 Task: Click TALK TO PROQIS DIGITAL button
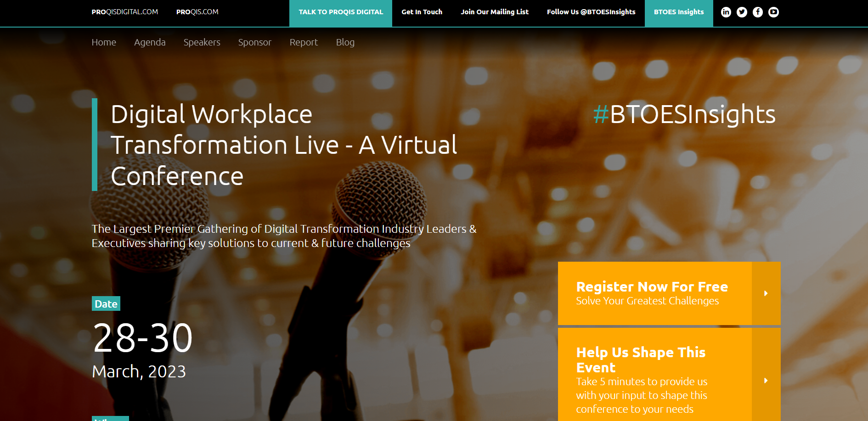(341, 13)
